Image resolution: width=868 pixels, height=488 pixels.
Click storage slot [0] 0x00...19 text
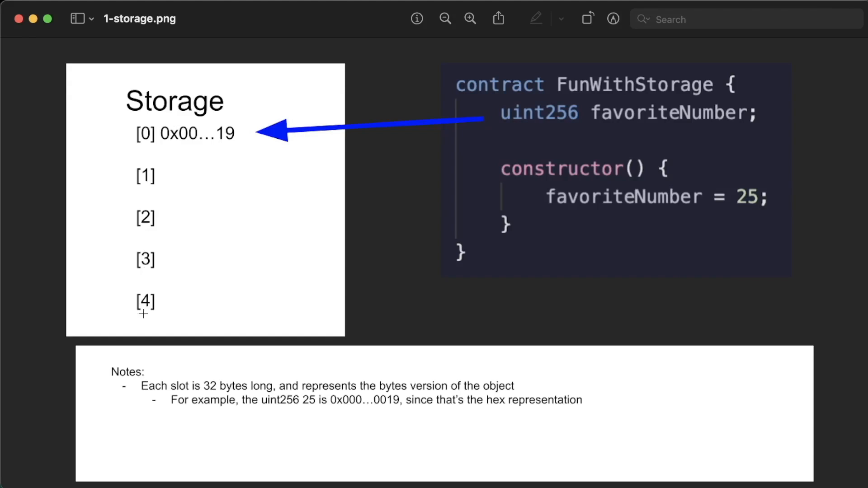185,133
